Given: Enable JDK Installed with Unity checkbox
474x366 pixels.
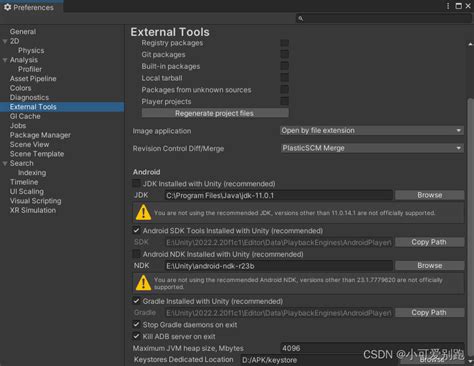Looking at the screenshot, I should point(136,183).
